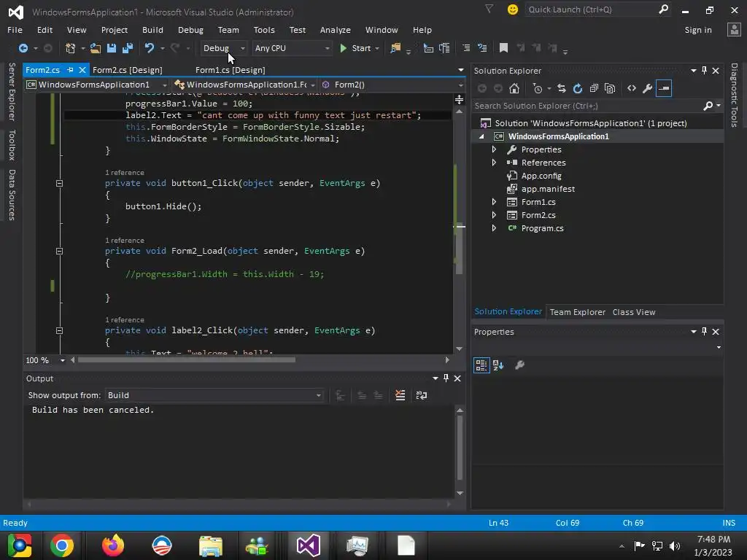
Task: Click the Open File toolbar icon
Action: (x=96, y=48)
